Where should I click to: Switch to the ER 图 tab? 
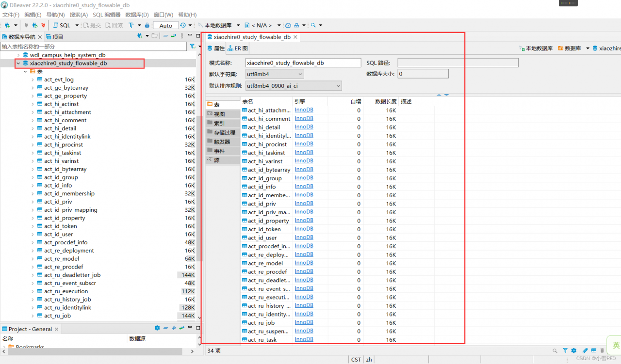click(238, 48)
